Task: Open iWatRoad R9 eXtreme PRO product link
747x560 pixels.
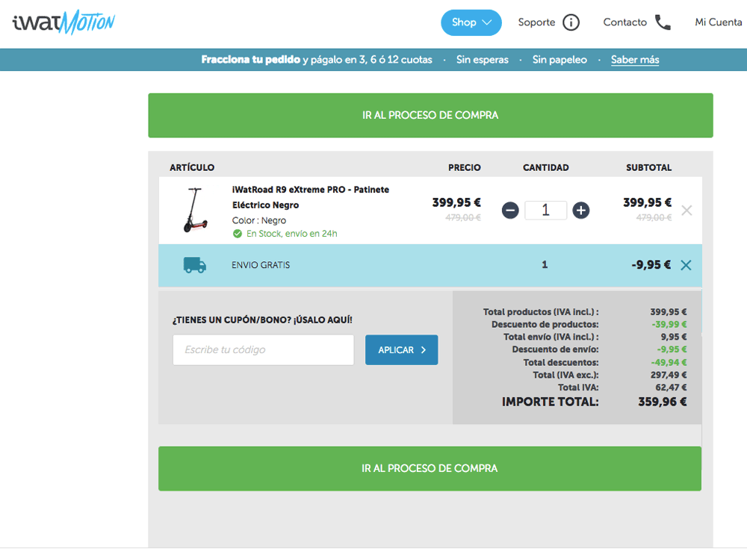Action: (311, 197)
